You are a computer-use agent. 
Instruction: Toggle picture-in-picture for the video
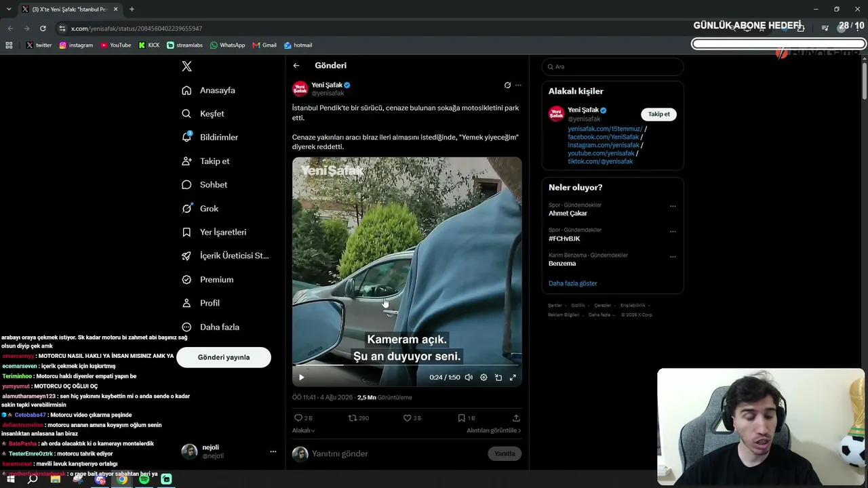coord(498,378)
